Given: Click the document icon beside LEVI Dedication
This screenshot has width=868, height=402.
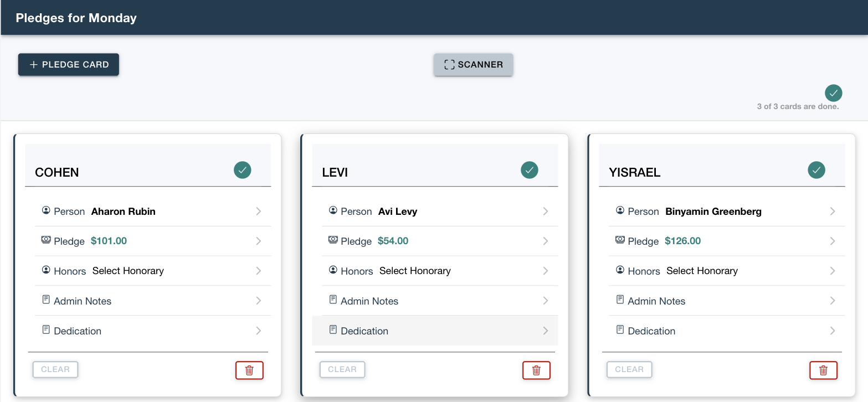Looking at the screenshot, I should coord(333,330).
